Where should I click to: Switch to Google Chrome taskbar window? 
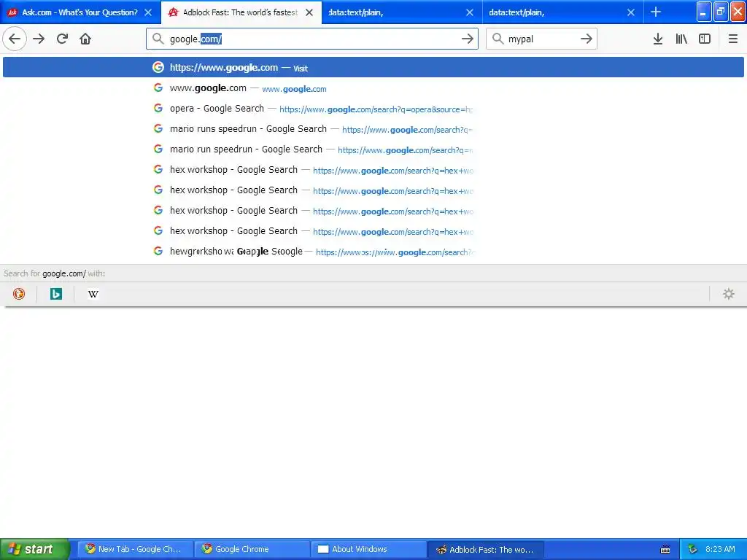tap(252, 549)
